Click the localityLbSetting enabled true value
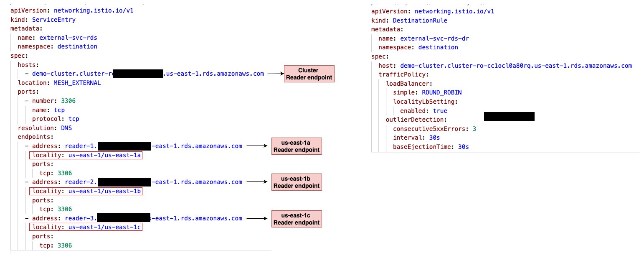Image resolution: width=644 pixels, height=258 pixels. click(441, 110)
